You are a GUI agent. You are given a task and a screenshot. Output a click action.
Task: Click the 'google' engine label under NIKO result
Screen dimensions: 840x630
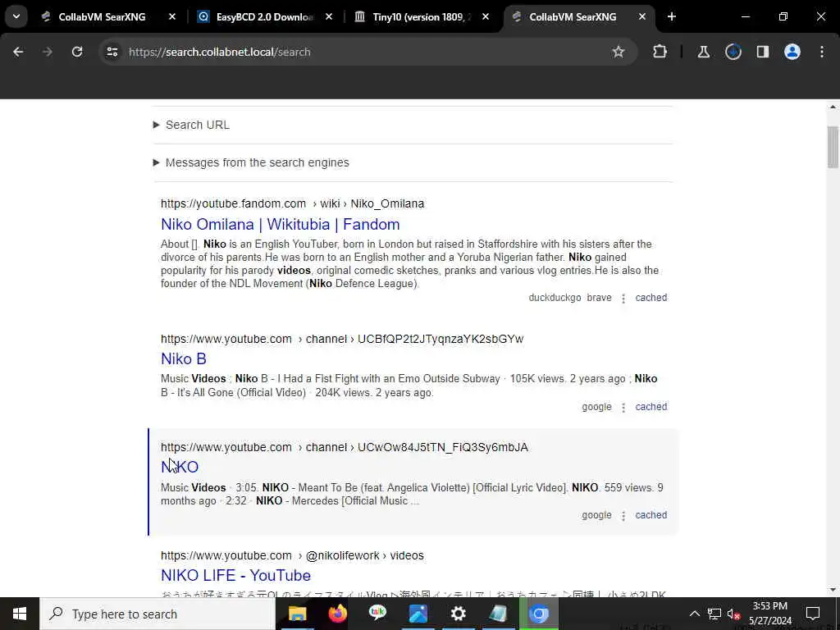tap(596, 515)
